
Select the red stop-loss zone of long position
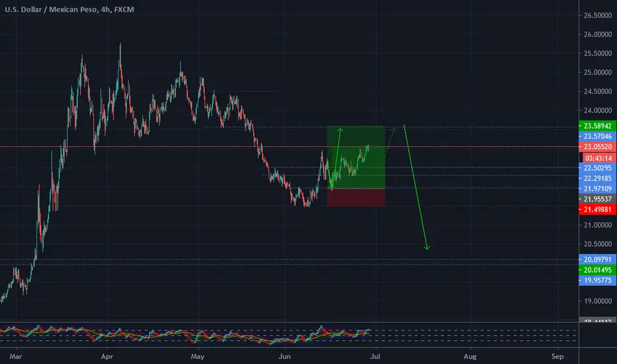pyautogui.click(x=356, y=197)
